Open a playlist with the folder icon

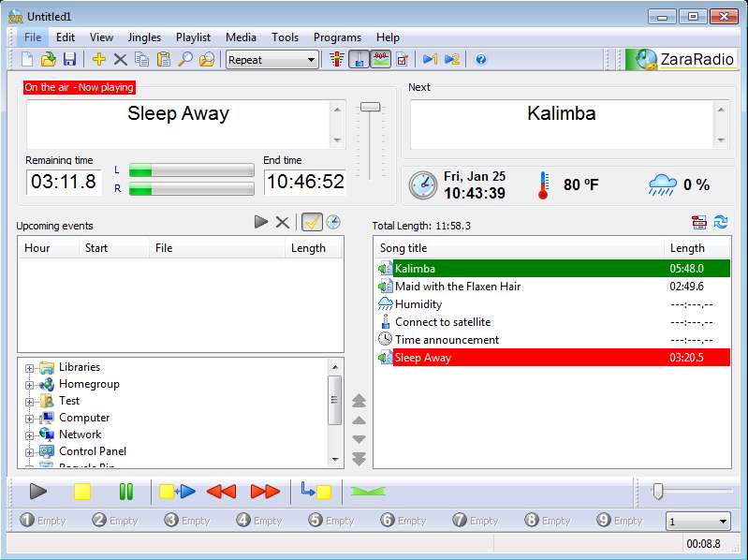pyautogui.click(x=48, y=60)
